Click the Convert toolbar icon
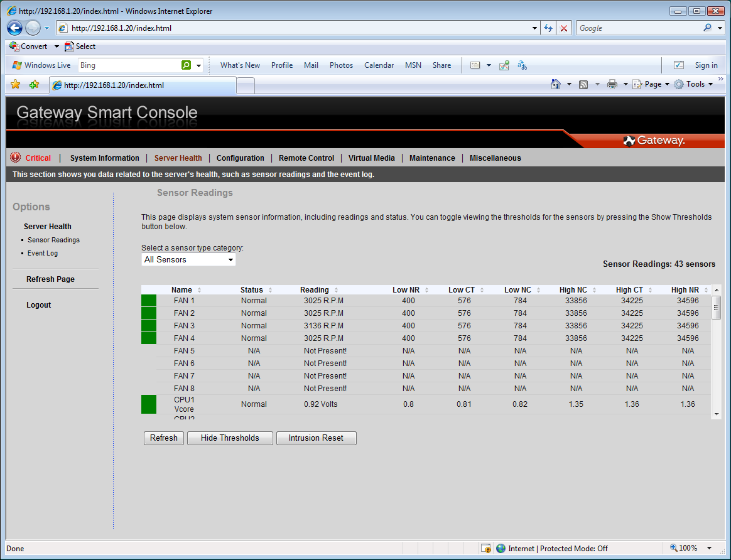The image size is (731, 560). tap(14, 46)
